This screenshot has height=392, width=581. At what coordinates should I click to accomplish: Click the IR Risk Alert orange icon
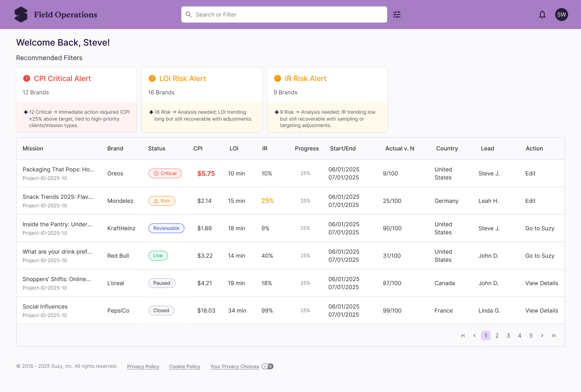[x=278, y=79]
